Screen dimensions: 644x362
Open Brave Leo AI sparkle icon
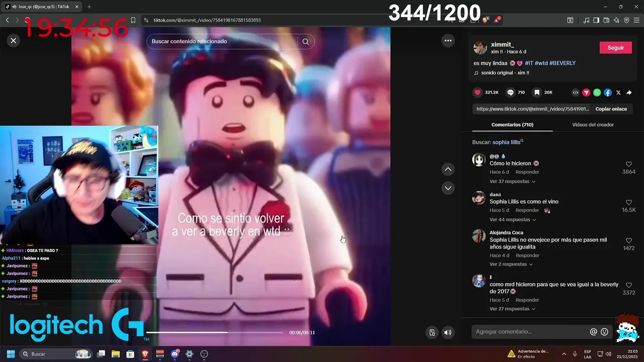616,20
